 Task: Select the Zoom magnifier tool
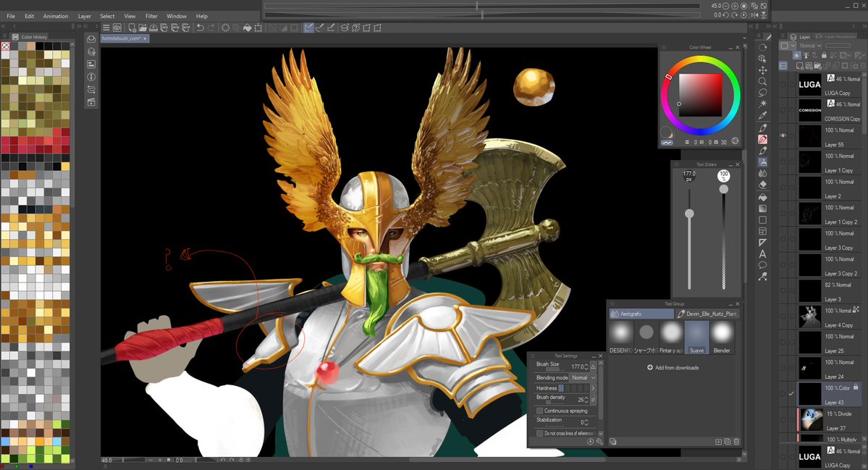762,81
